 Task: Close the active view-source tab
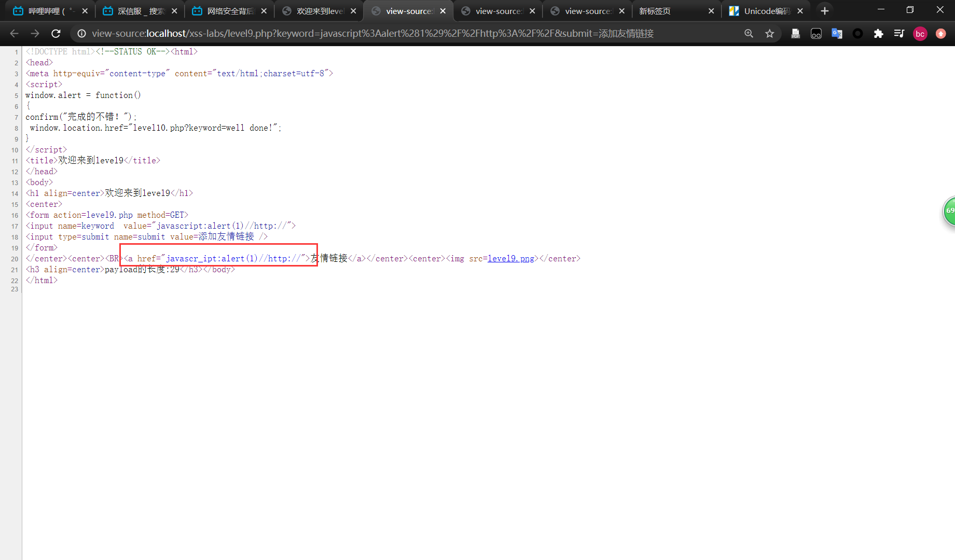(443, 11)
